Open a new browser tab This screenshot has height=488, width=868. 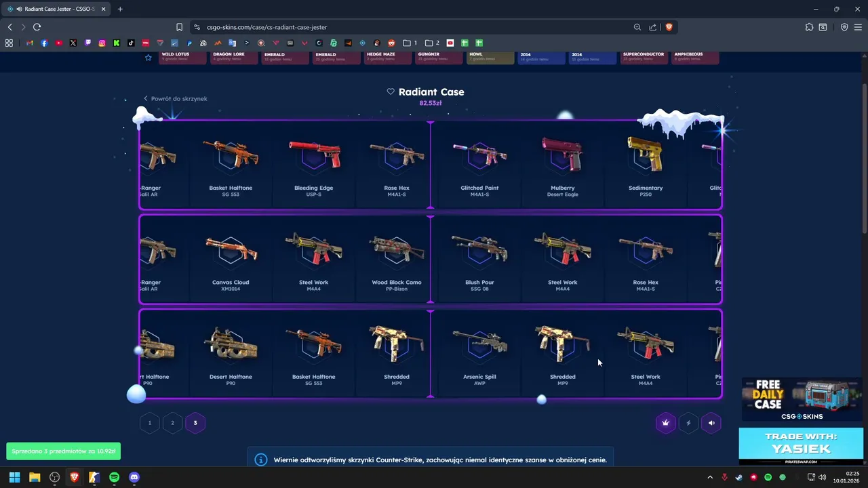pyautogui.click(x=120, y=9)
